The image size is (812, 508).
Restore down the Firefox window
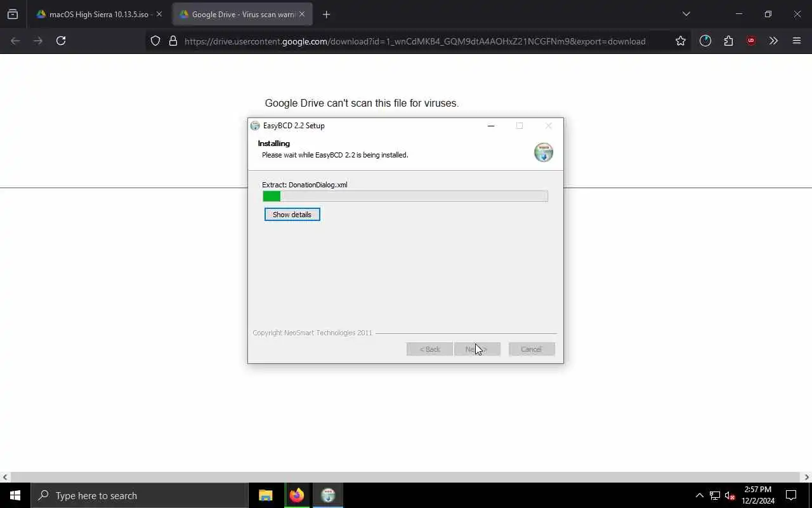point(768,14)
